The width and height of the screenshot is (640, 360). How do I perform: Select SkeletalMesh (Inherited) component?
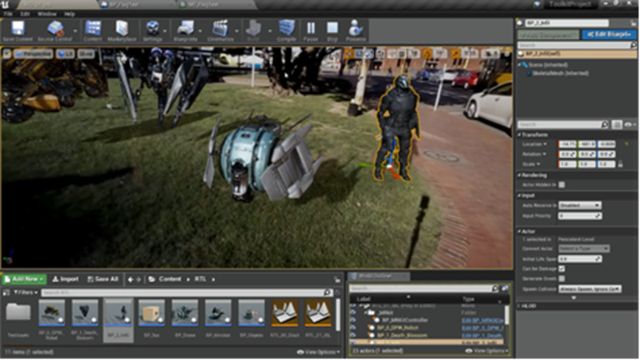tap(560, 73)
